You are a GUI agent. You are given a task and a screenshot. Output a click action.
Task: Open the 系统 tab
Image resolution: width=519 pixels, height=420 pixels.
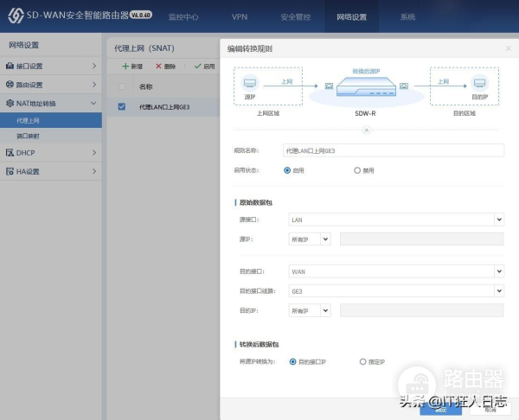pyautogui.click(x=407, y=17)
